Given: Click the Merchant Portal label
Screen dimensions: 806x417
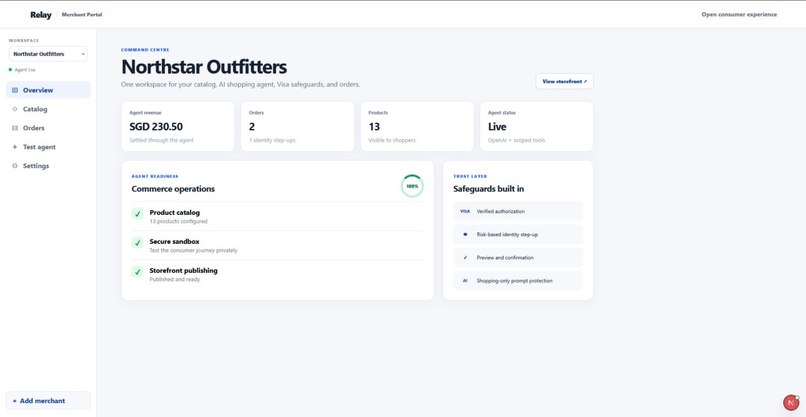Looking at the screenshot, I should coord(82,15).
